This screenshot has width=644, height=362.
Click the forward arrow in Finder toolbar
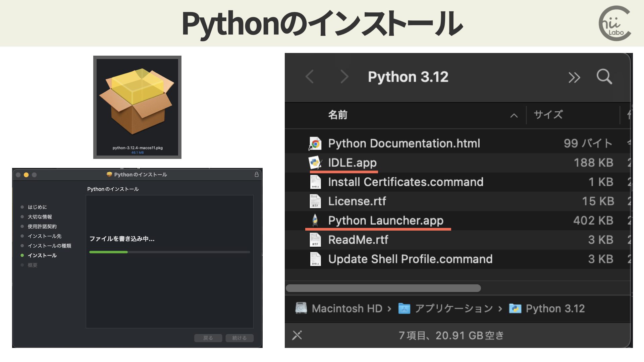(x=344, y=77)
